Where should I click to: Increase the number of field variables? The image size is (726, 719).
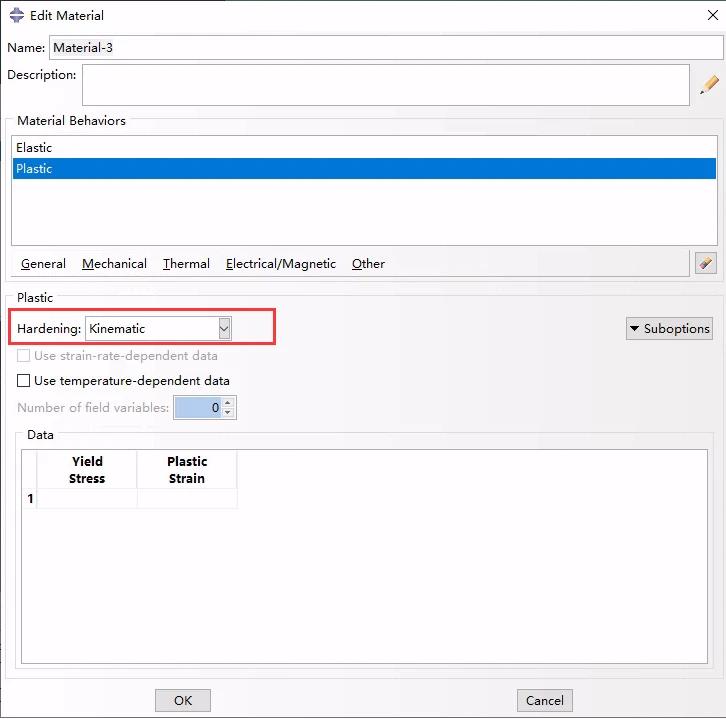pyautogui.click(x=228, y=402)
